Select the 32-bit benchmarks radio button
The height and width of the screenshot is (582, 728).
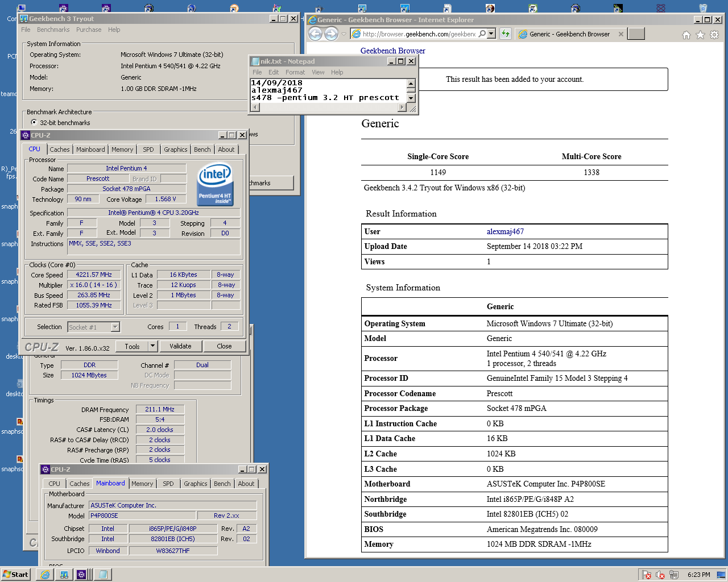coord(34,122)
